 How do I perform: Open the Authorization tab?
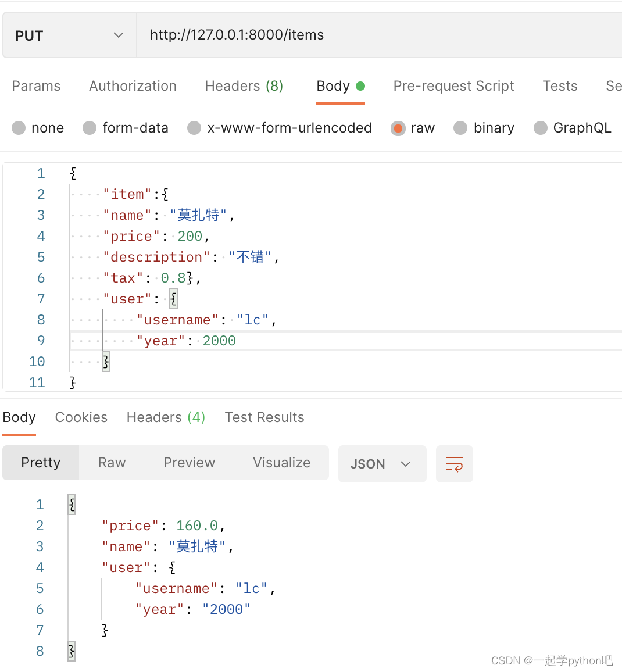133,86
